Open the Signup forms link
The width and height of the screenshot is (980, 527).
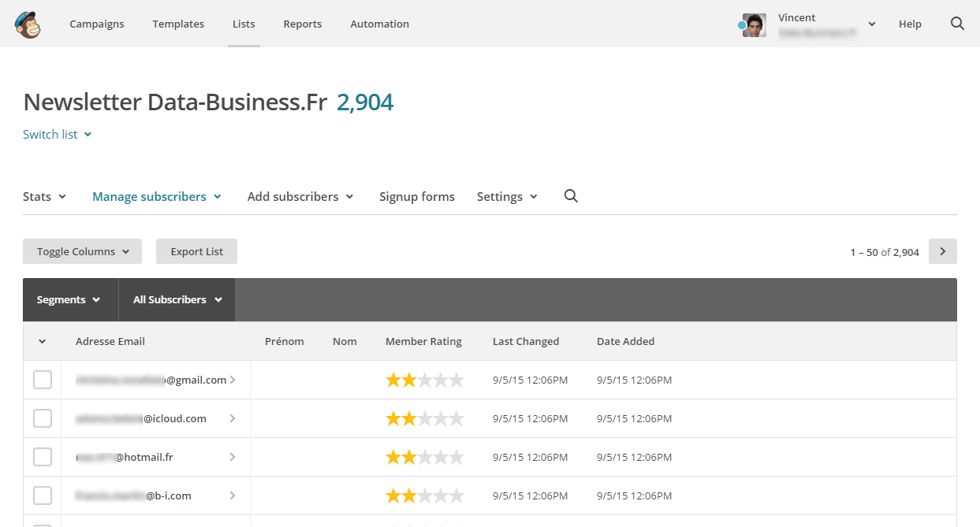coord(416,197)
